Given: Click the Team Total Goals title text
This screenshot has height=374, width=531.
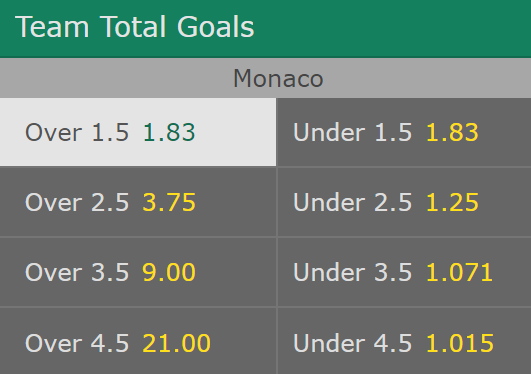Looking at the screenshot, I should pos(134,27).
